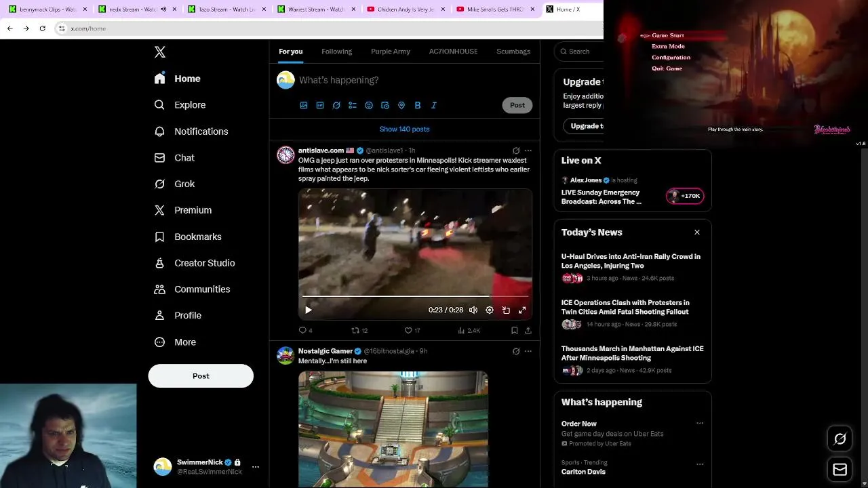Open Explore search icon in sidebar
Screen dimensions: 868x488
pyautogui.click(x=159, y=105)
